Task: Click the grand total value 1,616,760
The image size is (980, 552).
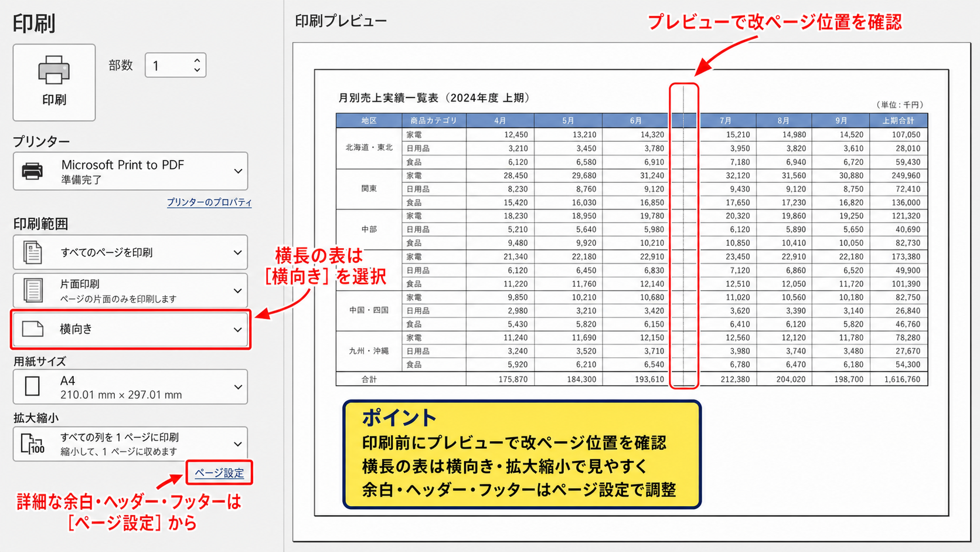Action: [x=901, y=380]
